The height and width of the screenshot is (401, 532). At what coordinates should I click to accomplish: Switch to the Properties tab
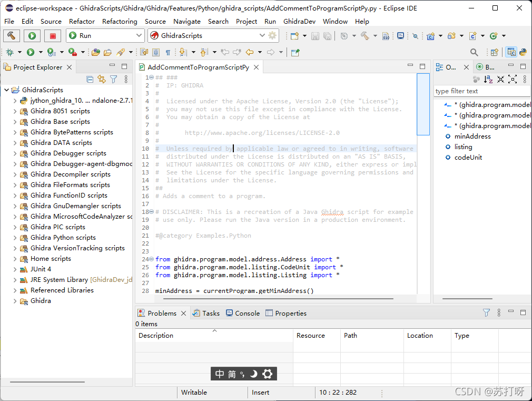pos(286,313)
